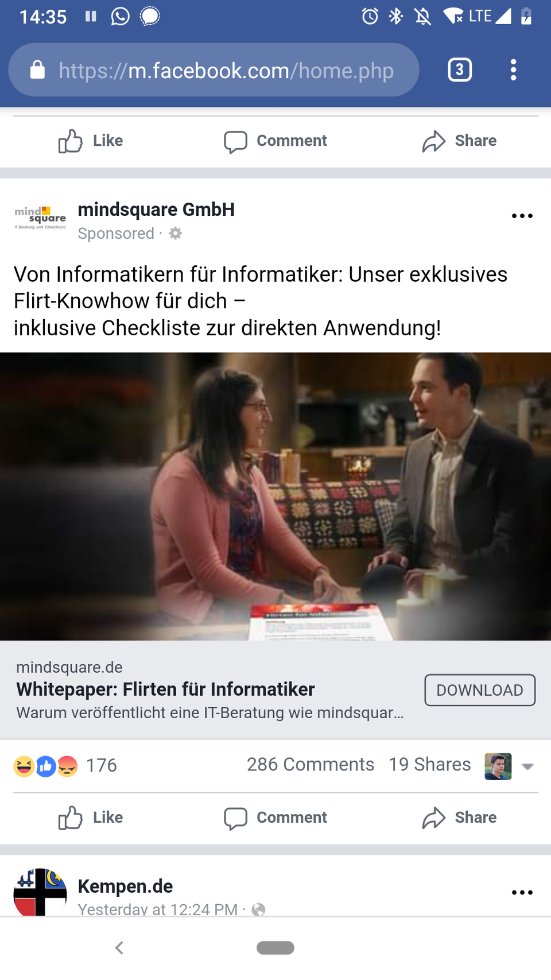Tap the browser URL address bar
This screenshot has width=551, height=980.
coord(214,70)
